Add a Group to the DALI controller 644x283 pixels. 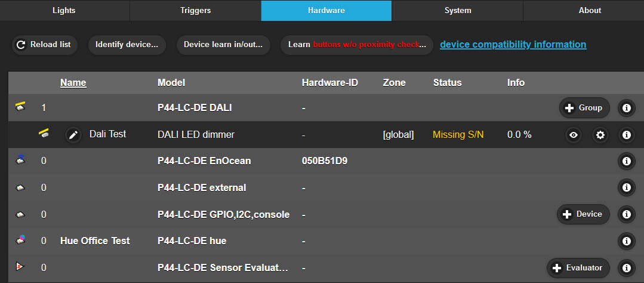pos(584,108)
